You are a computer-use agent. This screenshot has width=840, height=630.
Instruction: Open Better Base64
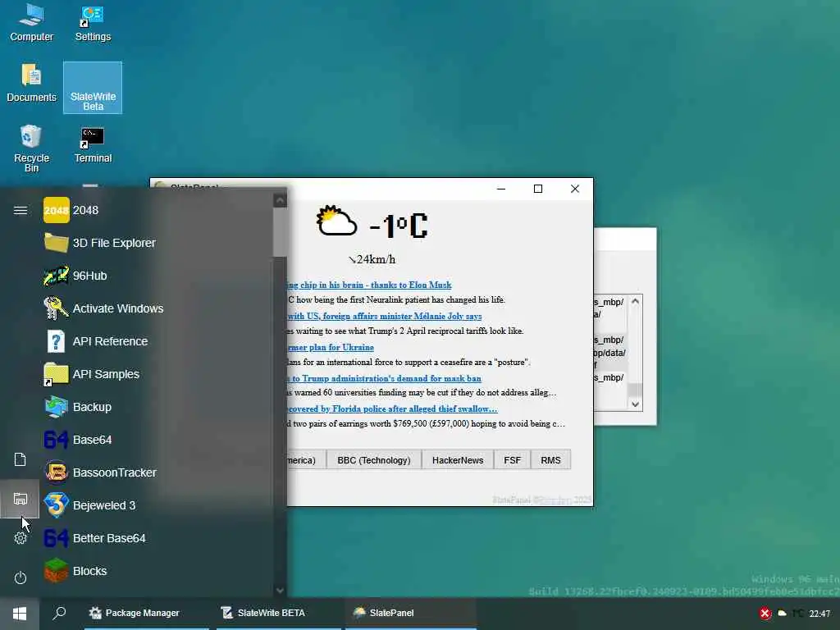click(x=157, y=538)
